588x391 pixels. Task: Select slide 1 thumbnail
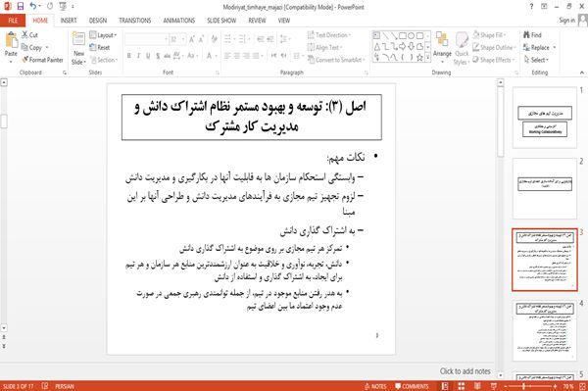click(x=545, y=118)
